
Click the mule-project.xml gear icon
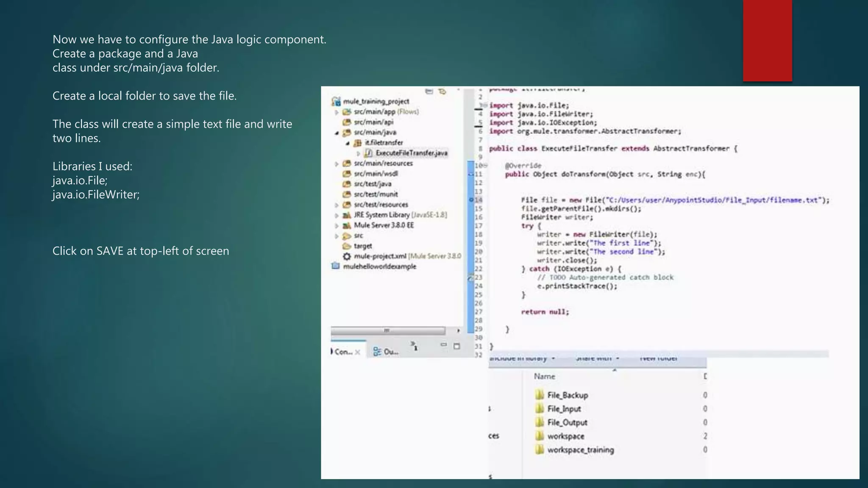tap(347, 256)
